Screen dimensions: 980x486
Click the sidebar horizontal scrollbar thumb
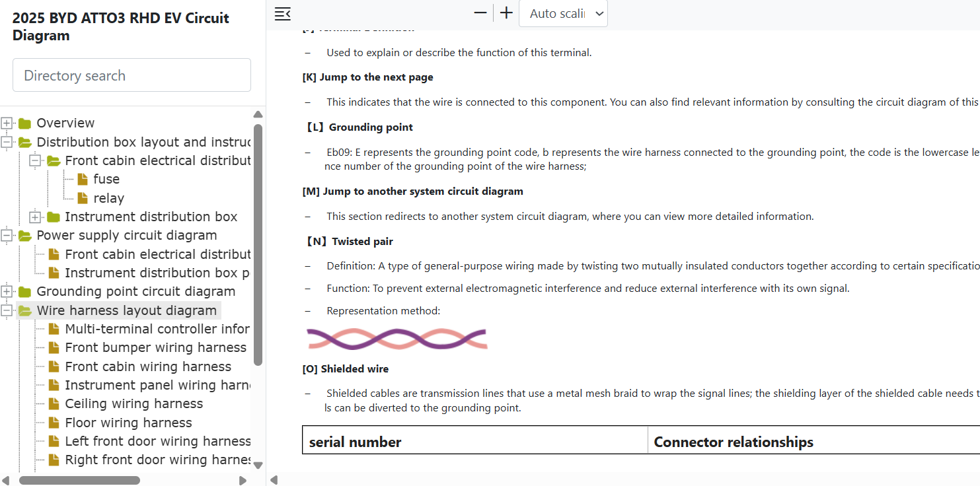[79, 480]
